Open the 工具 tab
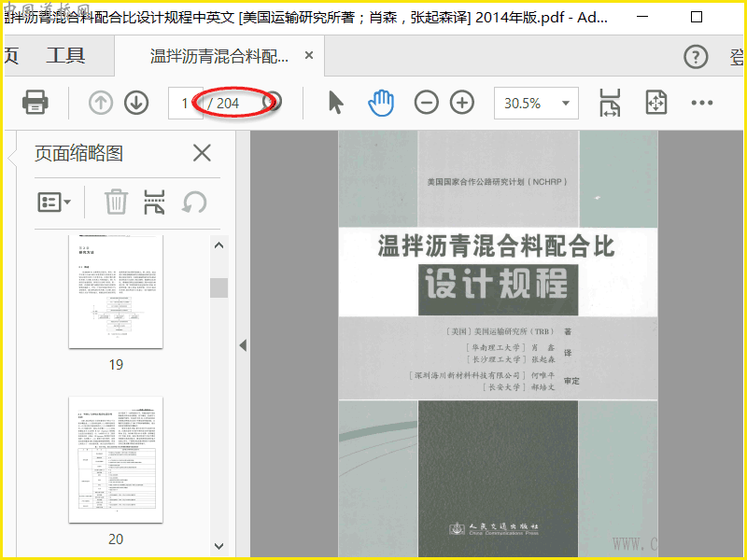 [x=65, y=56]
